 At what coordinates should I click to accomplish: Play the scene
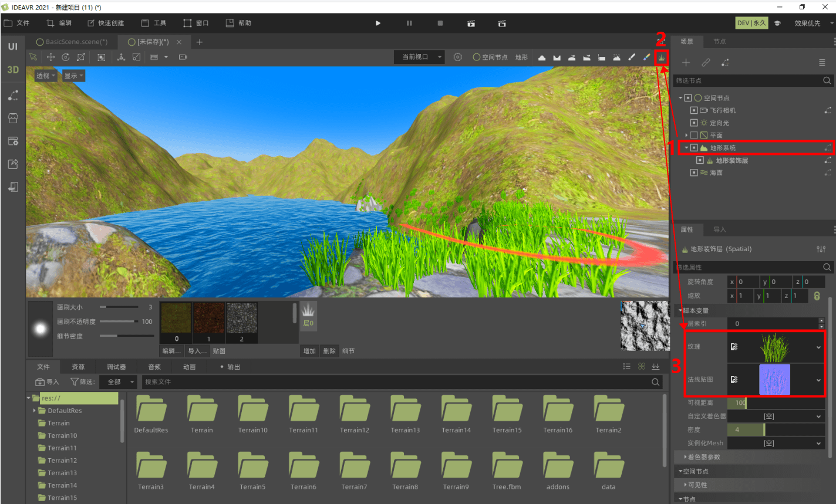tap(378, 23)
